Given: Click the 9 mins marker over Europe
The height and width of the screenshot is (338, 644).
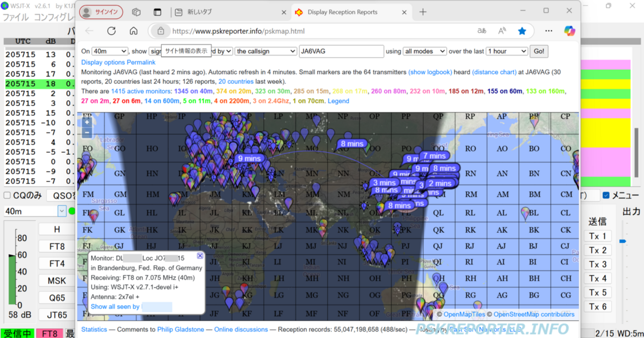Looking at the screenshot, I should pos(249,159).
